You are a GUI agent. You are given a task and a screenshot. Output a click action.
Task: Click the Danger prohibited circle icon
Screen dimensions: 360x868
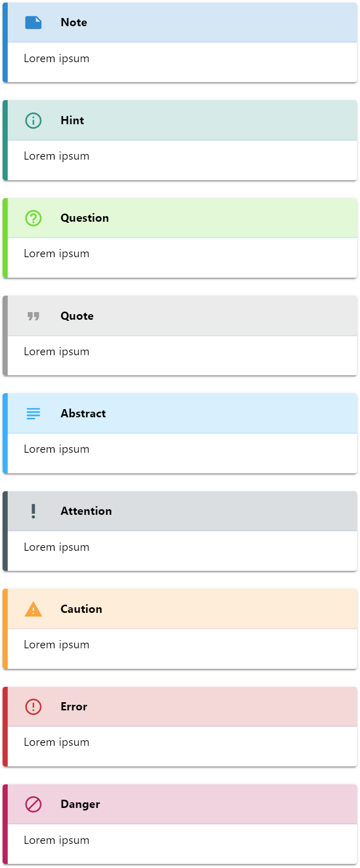click(x=33, y=804)
